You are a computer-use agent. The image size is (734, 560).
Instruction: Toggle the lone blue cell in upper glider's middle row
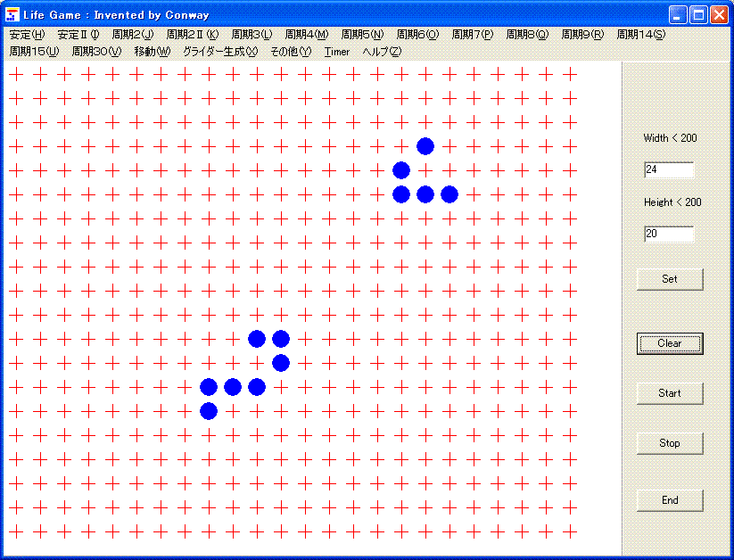point(401,170)
